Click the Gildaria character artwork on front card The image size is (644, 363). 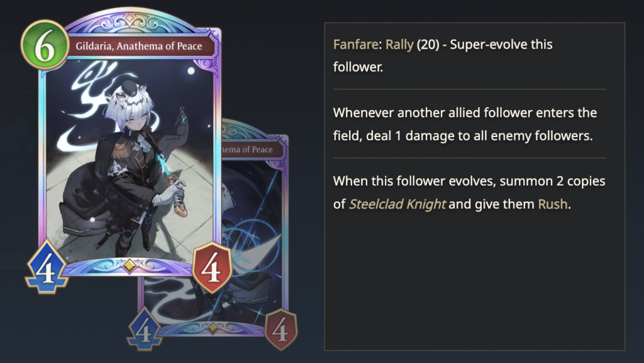pos(130,160)
